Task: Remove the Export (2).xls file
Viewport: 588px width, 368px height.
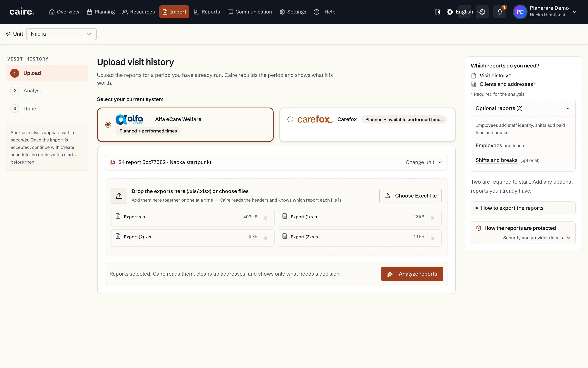Action: [265, 238]
